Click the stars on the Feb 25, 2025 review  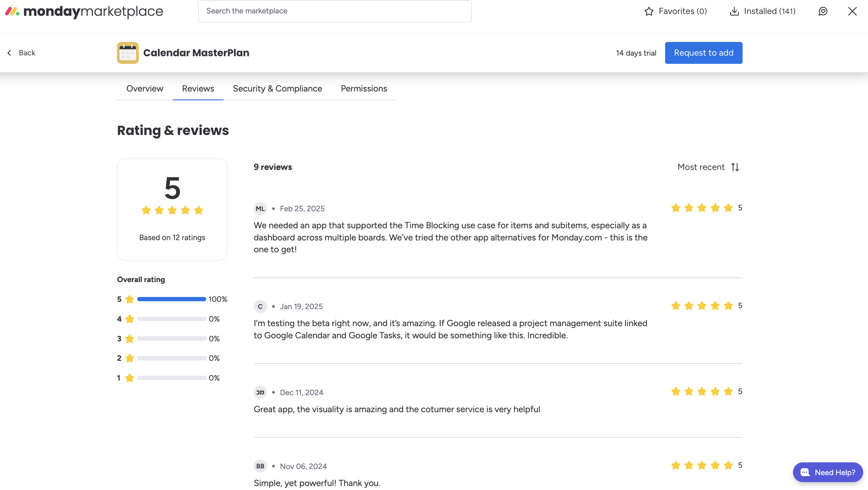pyautogui.click(x=702, y=208)
